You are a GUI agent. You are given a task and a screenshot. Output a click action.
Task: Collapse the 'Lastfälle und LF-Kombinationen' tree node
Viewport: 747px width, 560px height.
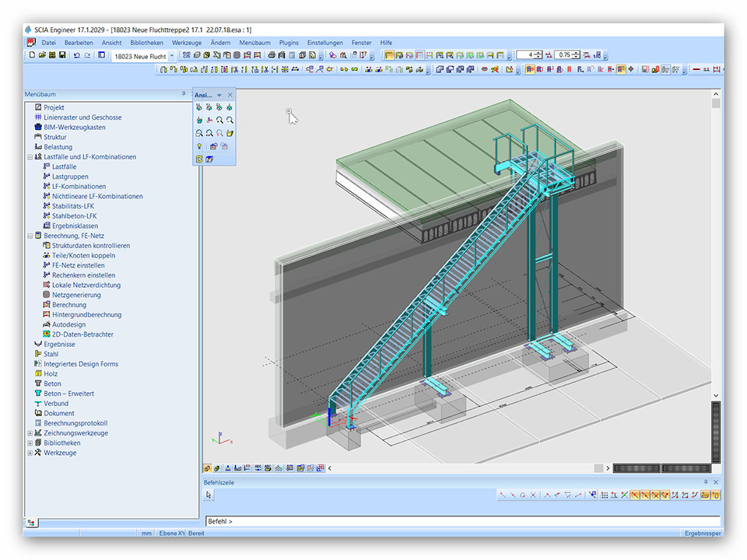coord(30,157)
